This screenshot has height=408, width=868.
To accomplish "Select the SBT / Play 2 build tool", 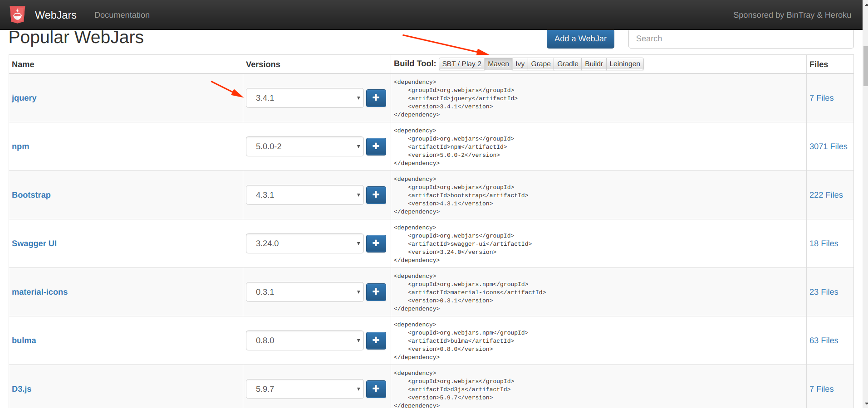I will pos(461,64).
